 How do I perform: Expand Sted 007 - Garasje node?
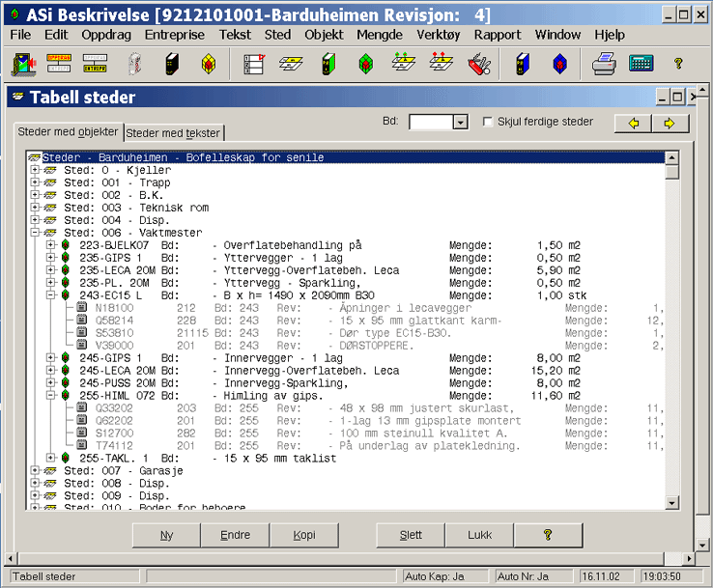[x=35, y=471]
